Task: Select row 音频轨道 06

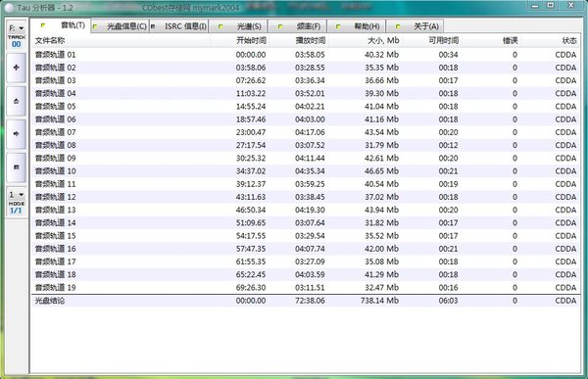Action: point(306,119)
